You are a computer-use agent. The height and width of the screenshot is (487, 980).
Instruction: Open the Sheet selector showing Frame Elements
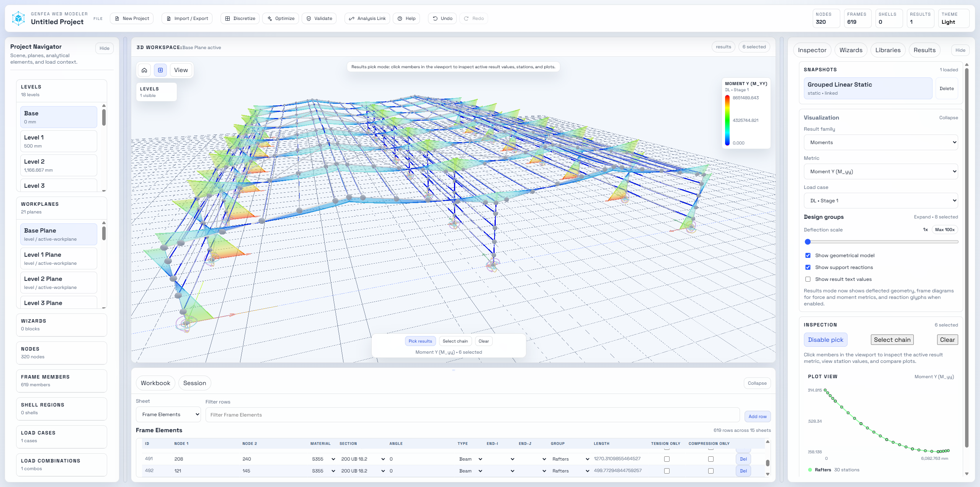point(168,414)
